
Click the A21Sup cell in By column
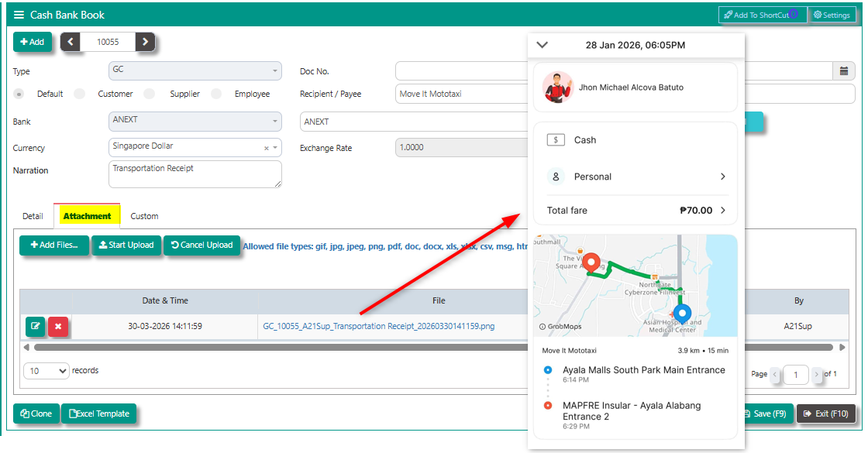coord(797,326)
